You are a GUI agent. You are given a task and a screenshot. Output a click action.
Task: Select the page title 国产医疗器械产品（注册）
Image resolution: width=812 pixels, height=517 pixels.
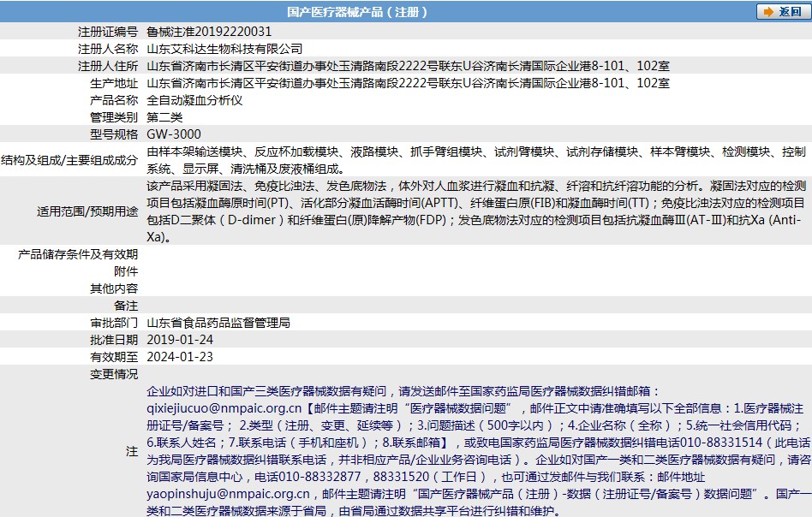tap(357, 12)
